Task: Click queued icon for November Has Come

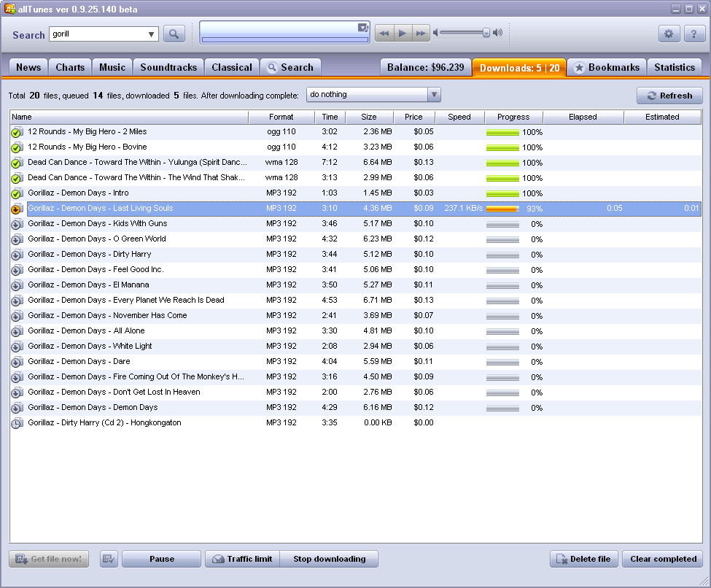Action: [x=17, y=316]
